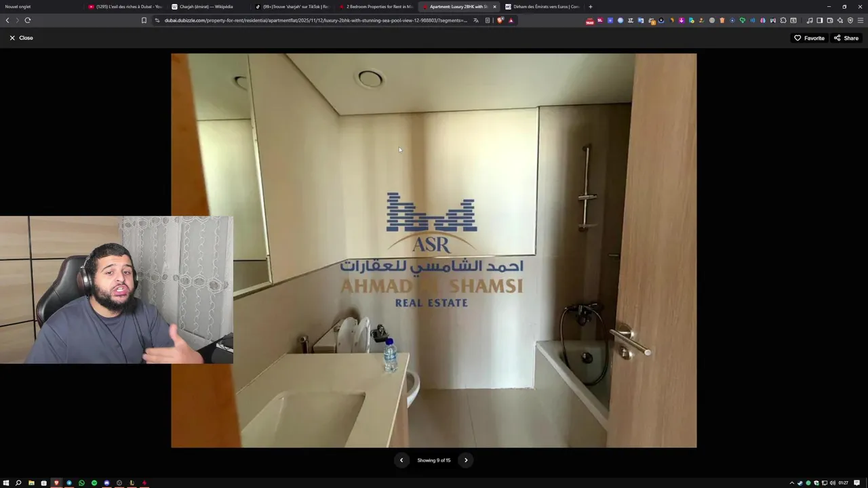Switch to the Nouvel onglet tab
The image size is (868, 488).
[x=41, y=7]
